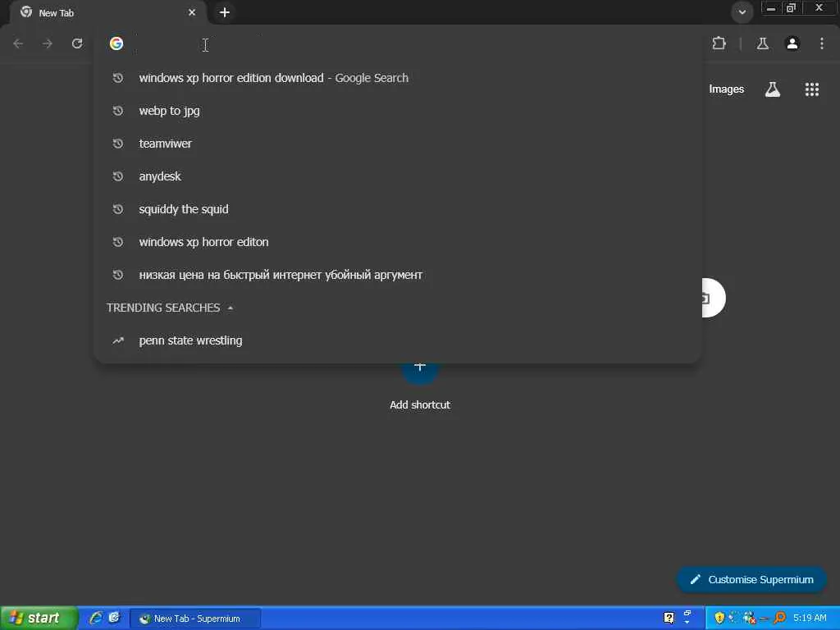Click the history icon next to anydesk
840x630 pixels.
(118, 176)
